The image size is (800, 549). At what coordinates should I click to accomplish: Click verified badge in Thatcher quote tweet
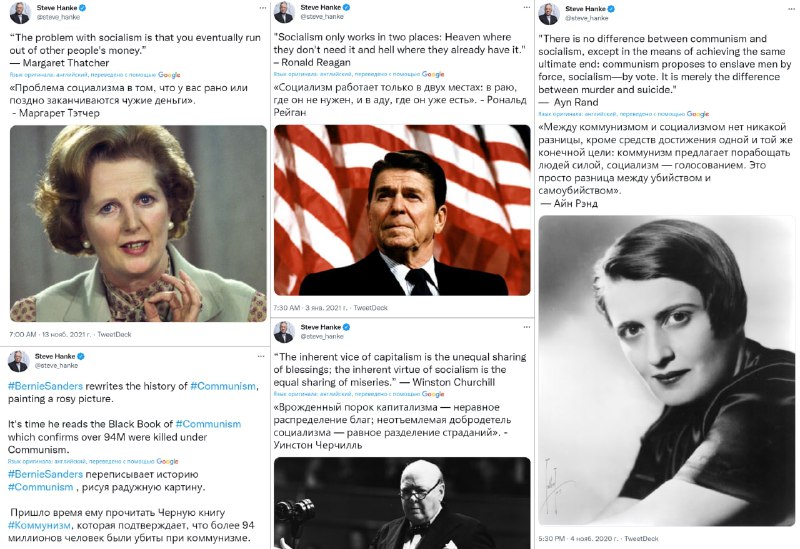click(82, 8)
